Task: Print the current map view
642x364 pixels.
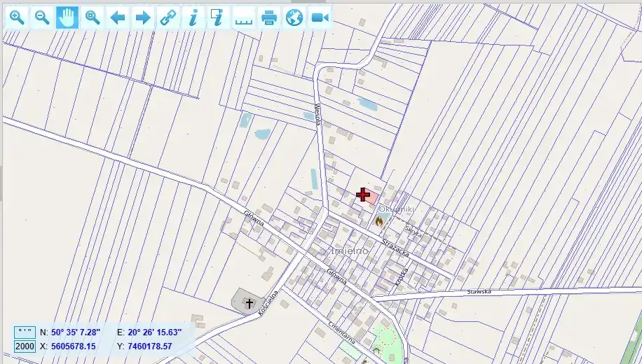Action: pyautogui.click(x=269, y=17)
